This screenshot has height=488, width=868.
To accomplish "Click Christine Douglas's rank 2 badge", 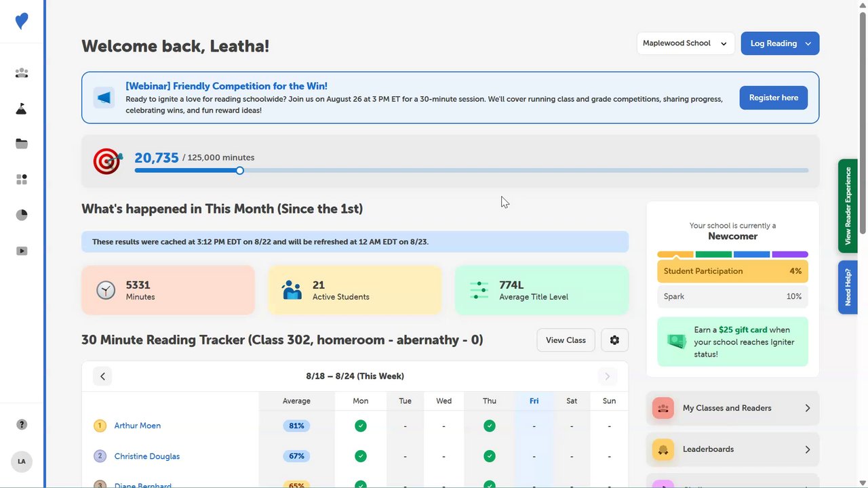I will [x=100, y=456].
